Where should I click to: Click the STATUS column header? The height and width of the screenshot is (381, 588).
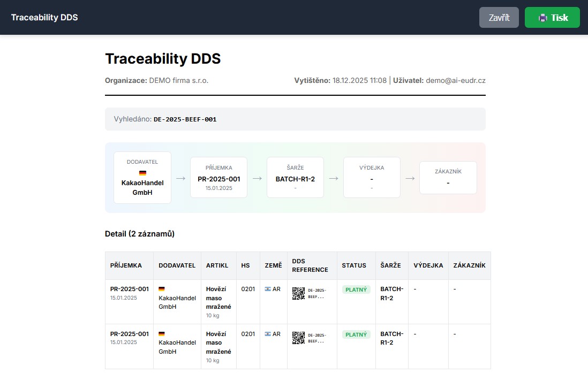[354, 265]
